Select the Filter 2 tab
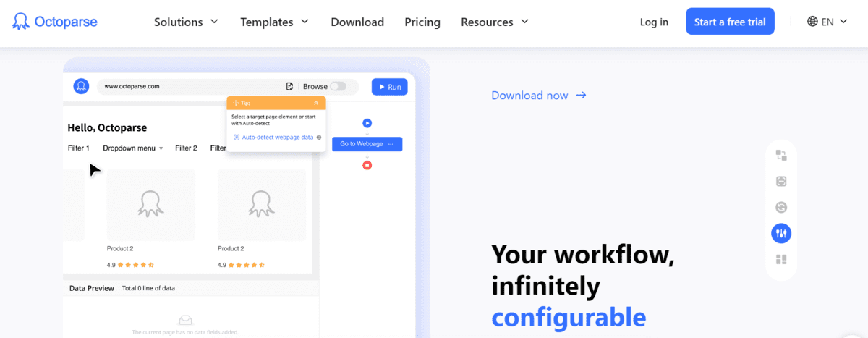This screenshot has width=868, height=338. coord(186,148)
